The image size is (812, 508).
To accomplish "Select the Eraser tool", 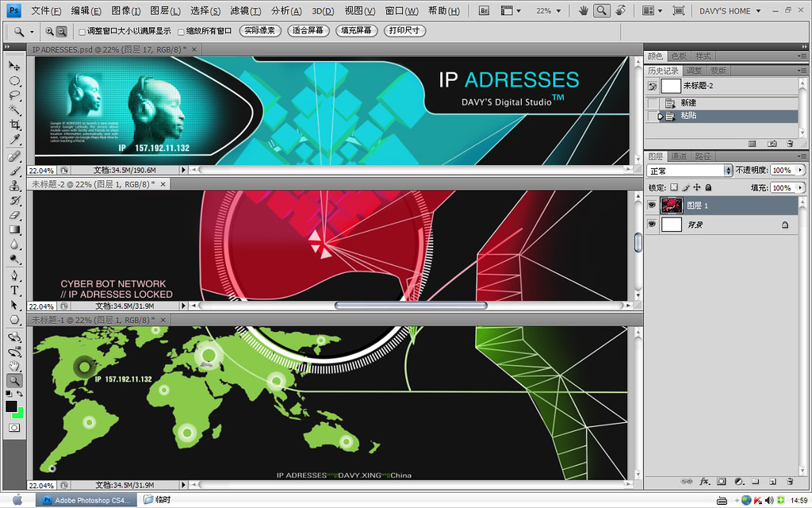I will (14, 214).
